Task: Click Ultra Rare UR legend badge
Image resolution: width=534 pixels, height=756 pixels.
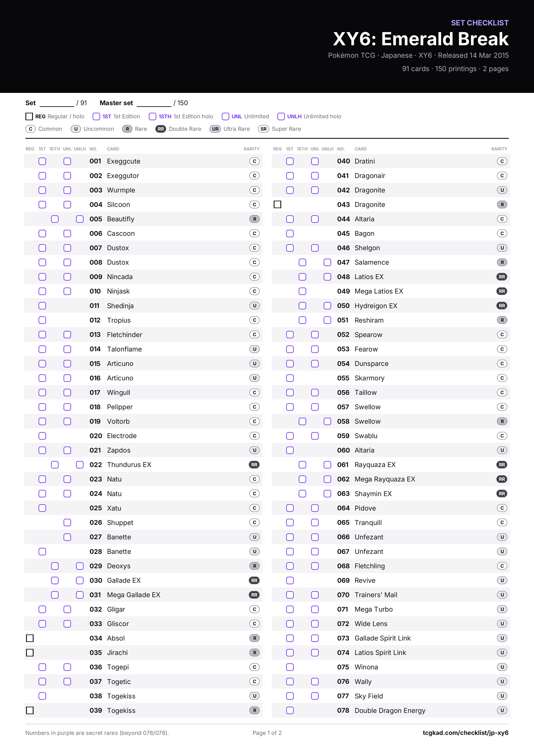Action: [x=215, y=129]
